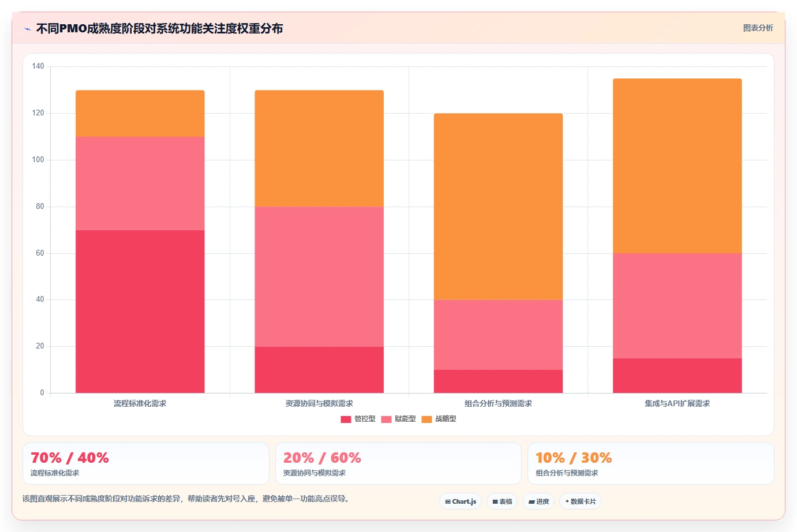
Task: Toggle the 赋能型 legend item
Action: tap(398, 419)
